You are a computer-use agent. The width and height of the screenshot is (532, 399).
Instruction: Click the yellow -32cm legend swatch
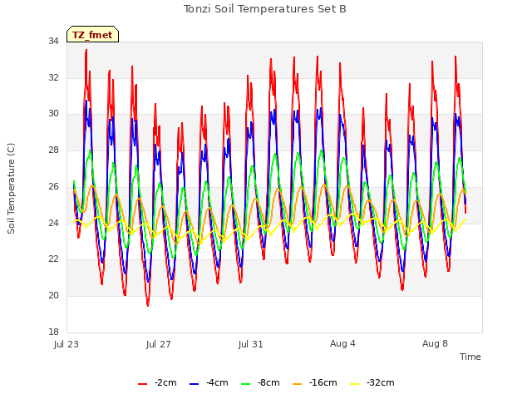coord(355,384)
